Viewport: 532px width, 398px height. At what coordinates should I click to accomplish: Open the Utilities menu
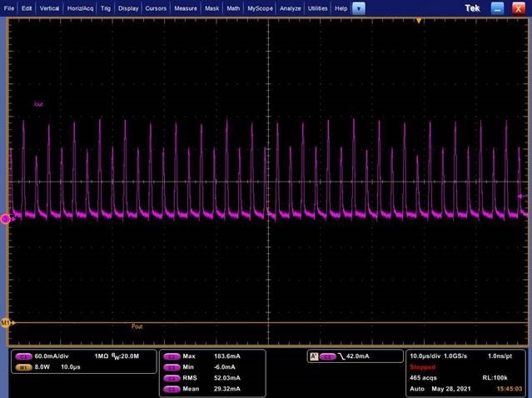(x=317, y=8)
